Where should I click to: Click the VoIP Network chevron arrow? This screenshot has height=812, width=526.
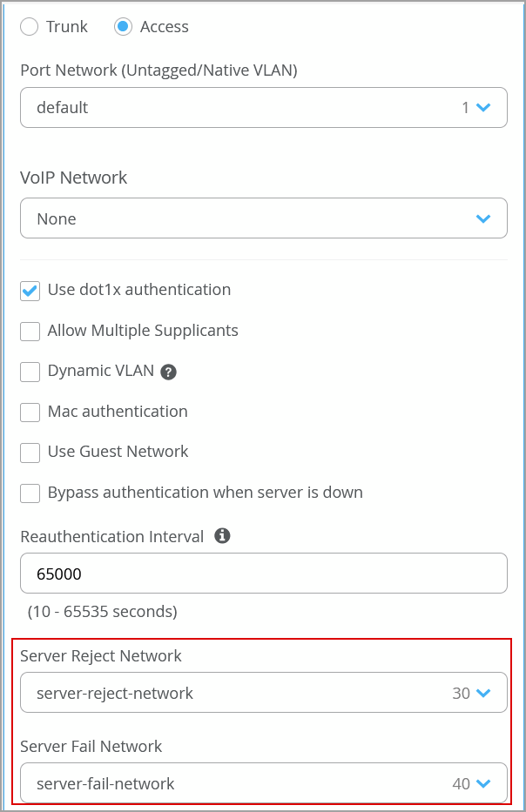(484, 218)
